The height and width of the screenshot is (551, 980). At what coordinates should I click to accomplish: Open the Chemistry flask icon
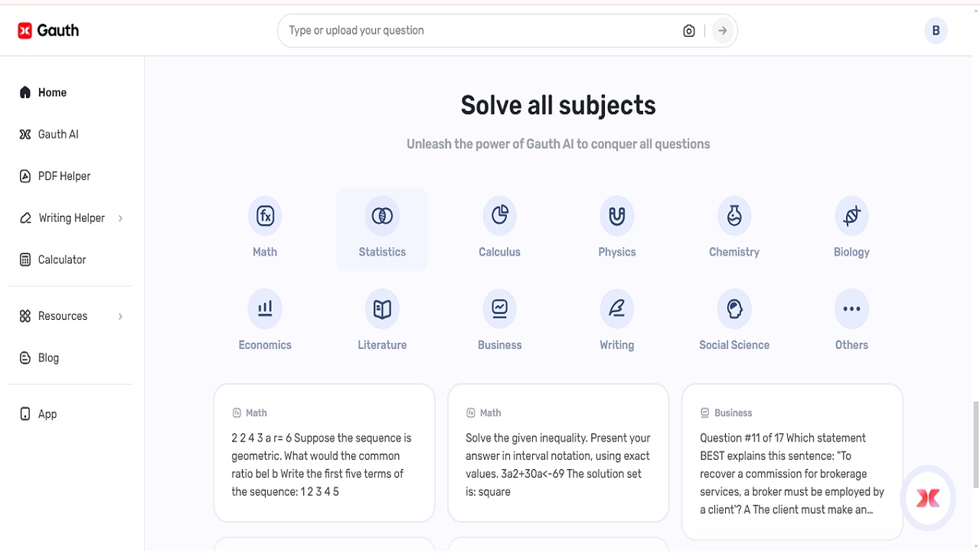coord(734,217)
